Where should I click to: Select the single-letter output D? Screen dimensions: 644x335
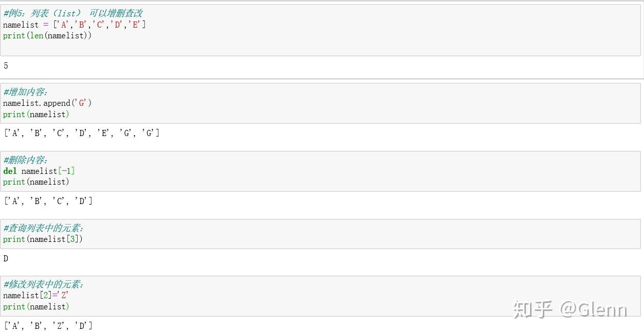pos(6,259)
